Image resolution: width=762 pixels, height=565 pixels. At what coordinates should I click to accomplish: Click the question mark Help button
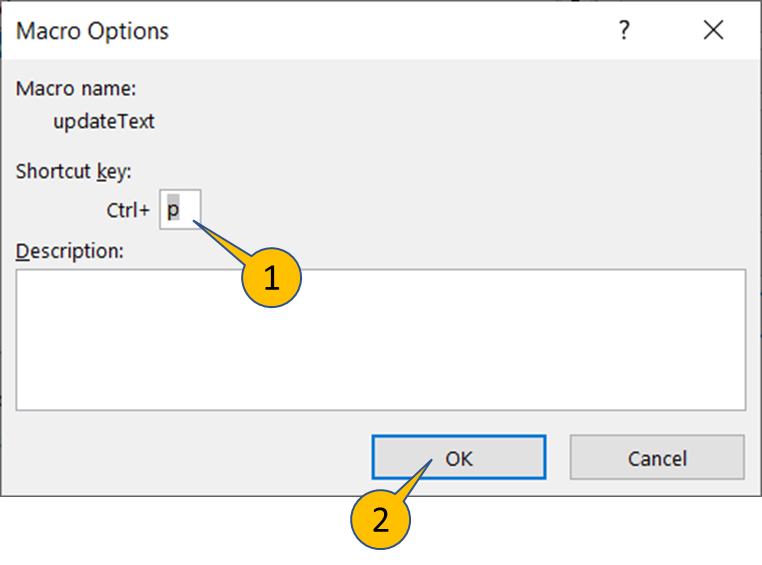[x=624, y=31]
